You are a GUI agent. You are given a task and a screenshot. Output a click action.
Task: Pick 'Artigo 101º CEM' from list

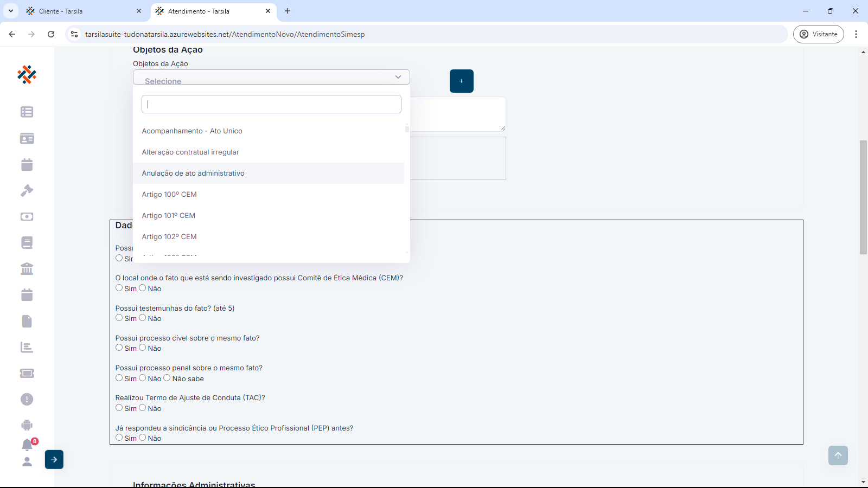point(169,216)
